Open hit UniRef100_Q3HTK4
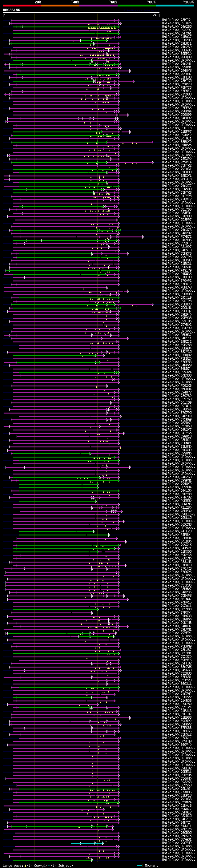Viewport: 197px width, 868px height. pyautogui.click(x=177, y=20)
